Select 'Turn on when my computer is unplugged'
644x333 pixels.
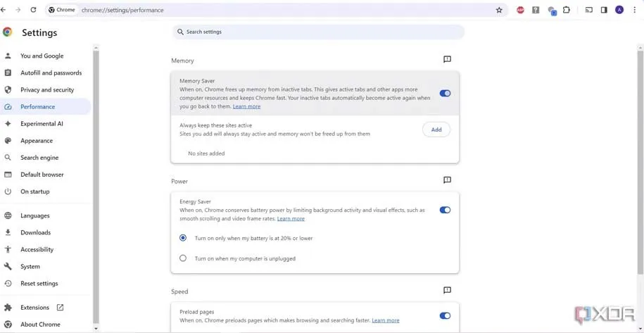[x=183, y=258]
